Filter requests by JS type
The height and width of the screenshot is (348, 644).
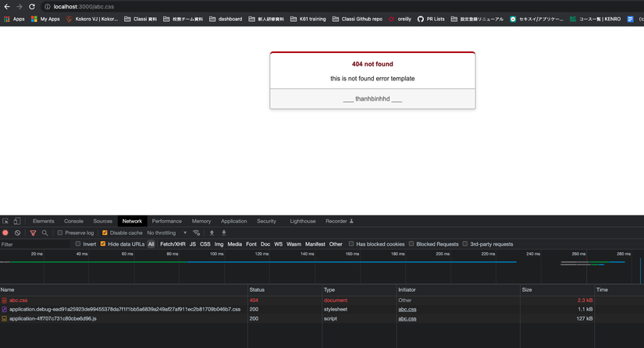[193, 244]
